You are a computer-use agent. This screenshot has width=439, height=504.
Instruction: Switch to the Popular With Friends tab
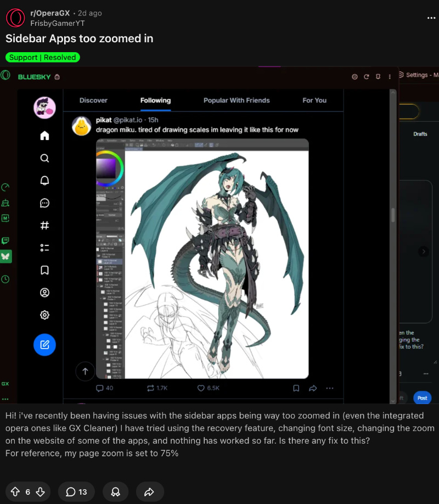coord(237,100)
